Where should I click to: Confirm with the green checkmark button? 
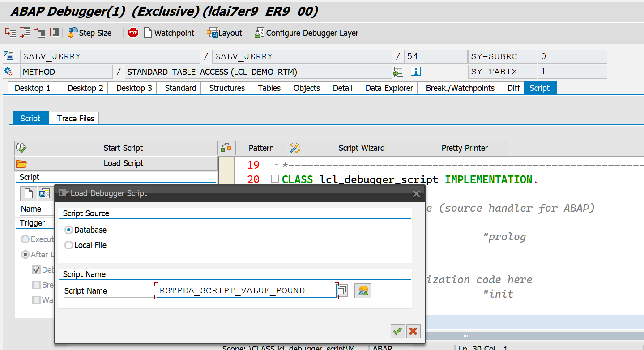coord(397,331)
